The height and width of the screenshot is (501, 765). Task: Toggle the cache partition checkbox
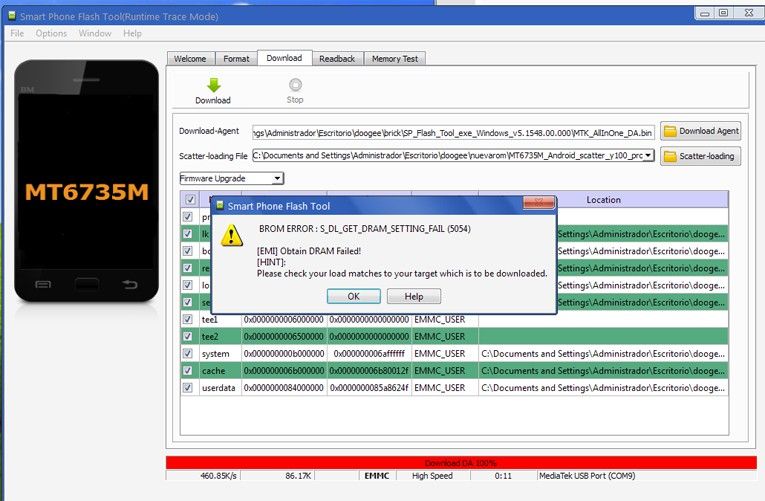187,371
